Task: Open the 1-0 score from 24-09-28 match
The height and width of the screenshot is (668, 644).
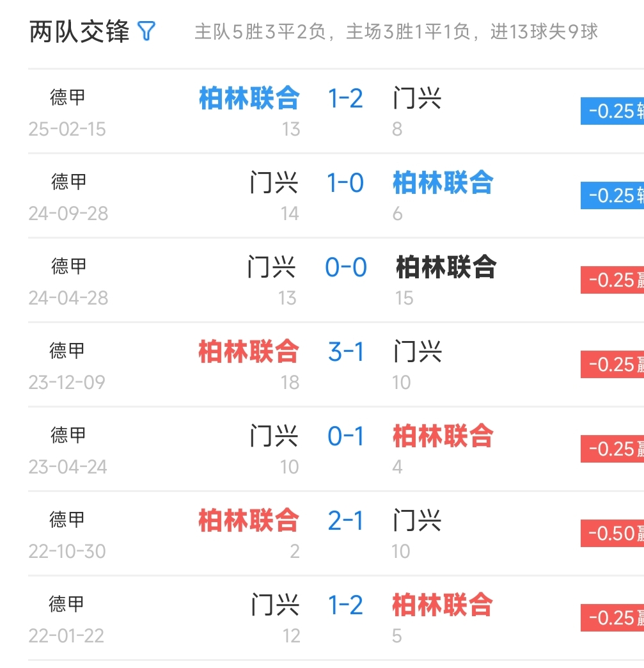Action: click(345, 183)
